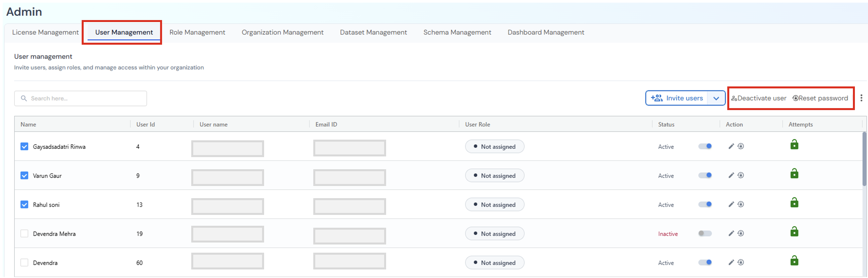Click the Reset password button in toolbar

click(x=820, y=98)
